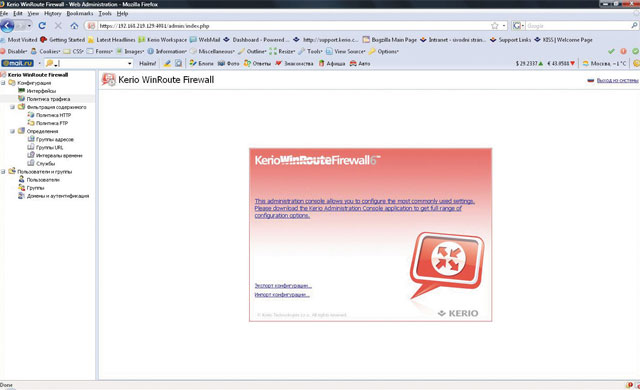The image size is (640, 390).
Task: Go back with the browser Back arrow
Action: point(7,26)
